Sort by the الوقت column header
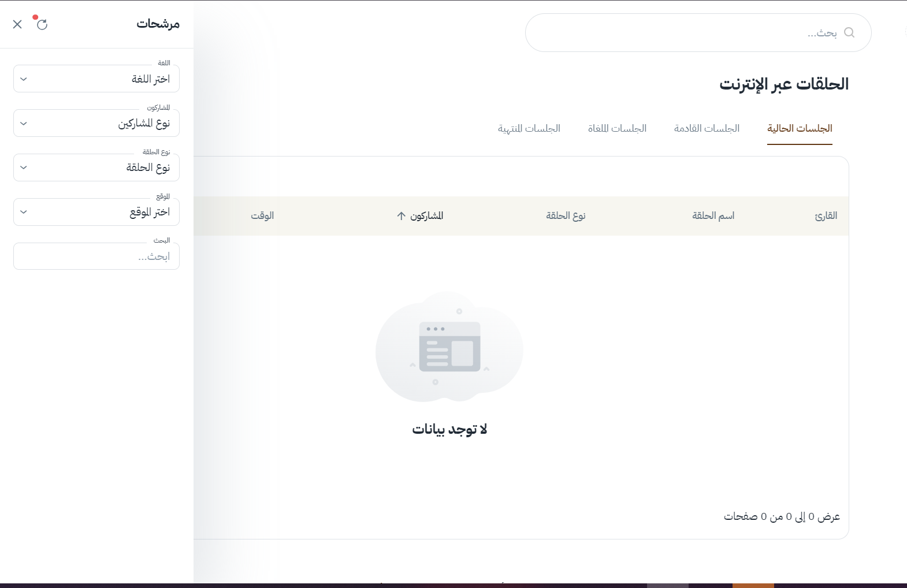This screenshot has height=588, width=907. coord(262,216)
